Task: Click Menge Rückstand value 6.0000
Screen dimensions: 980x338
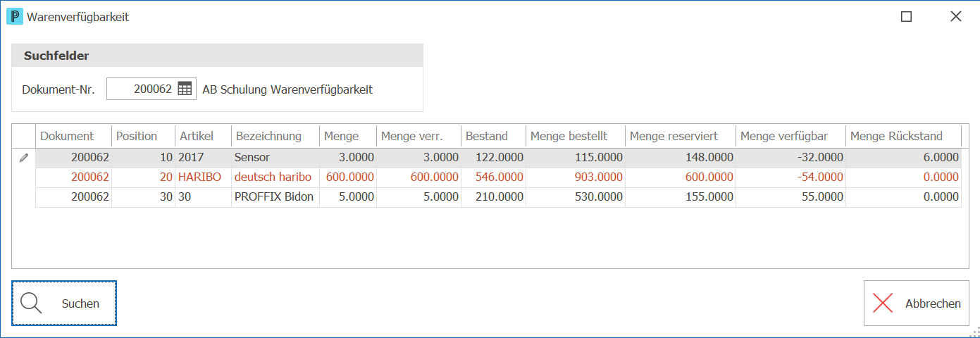Action: pyautogui.click(x=904, y=158)
